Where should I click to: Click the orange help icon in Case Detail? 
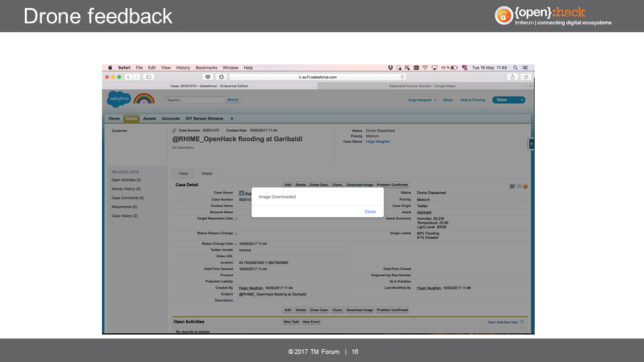click(525, 186)
